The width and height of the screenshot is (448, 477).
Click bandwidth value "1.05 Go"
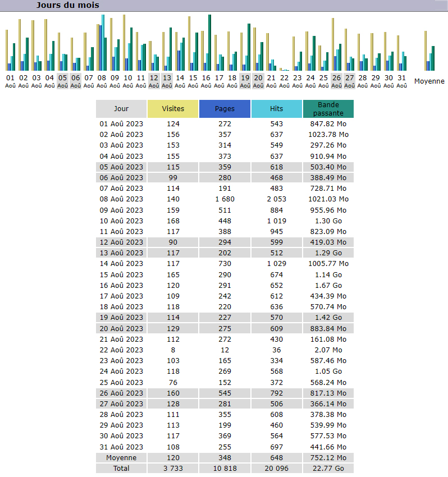click(x=328, y=371)
